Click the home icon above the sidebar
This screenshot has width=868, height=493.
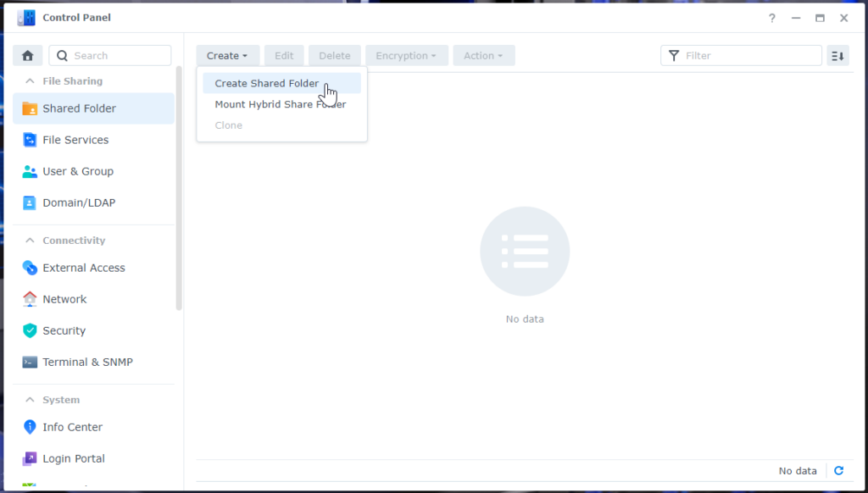coord(27,54)
